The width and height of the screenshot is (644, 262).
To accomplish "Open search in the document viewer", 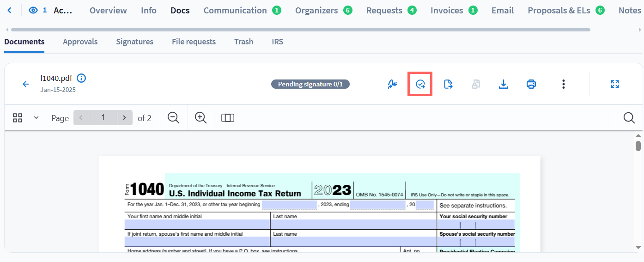I will [629, 118].
